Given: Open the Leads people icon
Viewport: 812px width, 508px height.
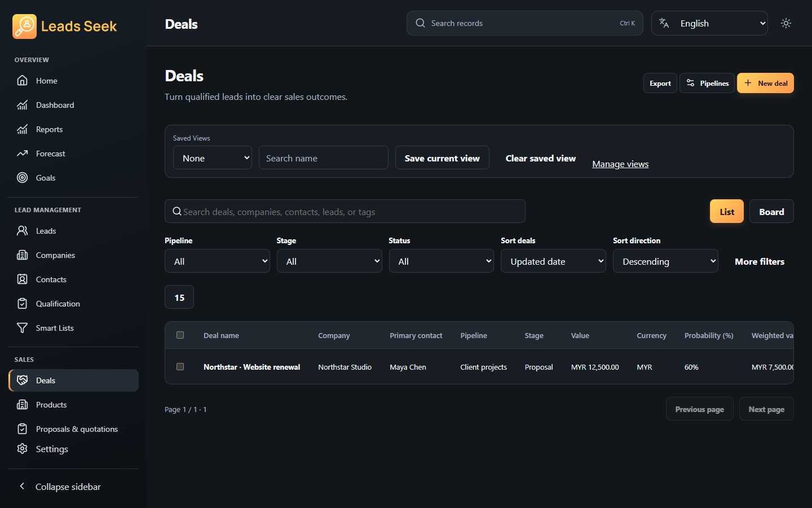Looking at the screenshot, I should pos(23,231).
